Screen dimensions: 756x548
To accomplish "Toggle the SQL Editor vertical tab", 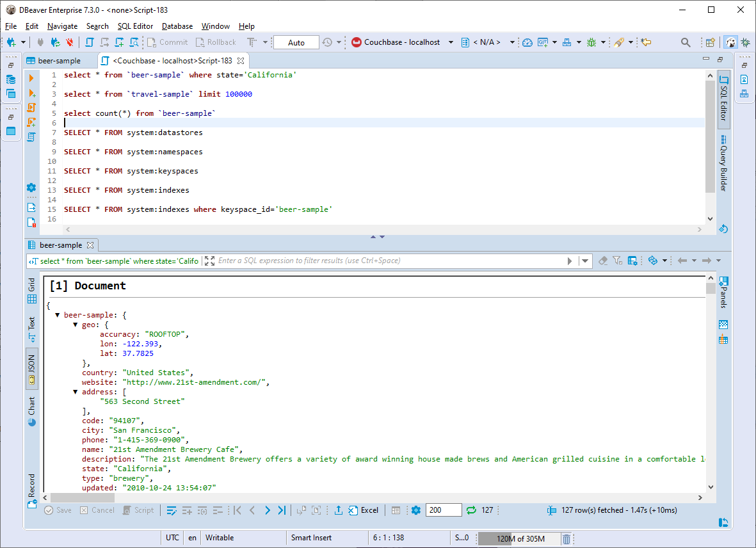I will point(724,99).
